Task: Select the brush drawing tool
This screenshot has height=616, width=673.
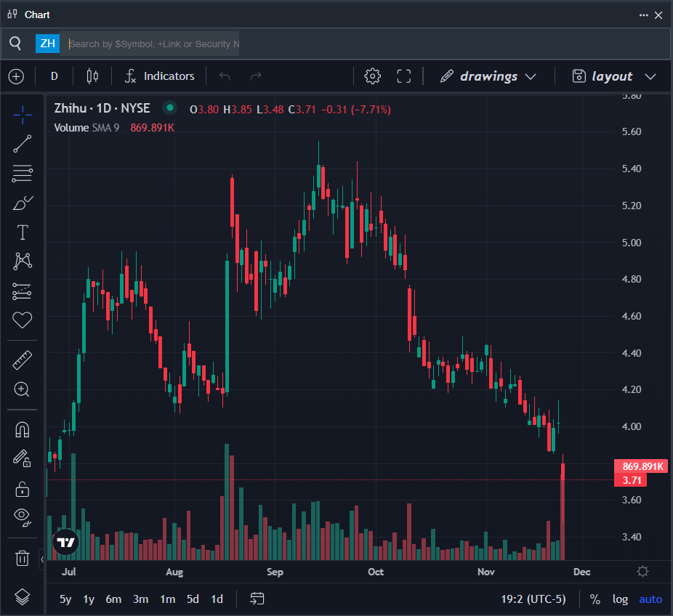Action: point(23,203)
